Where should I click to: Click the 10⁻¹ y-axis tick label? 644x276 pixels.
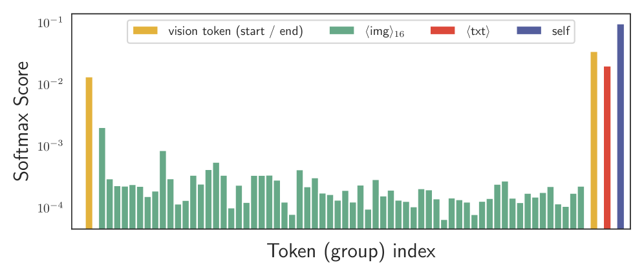click(x=49, y=23)
